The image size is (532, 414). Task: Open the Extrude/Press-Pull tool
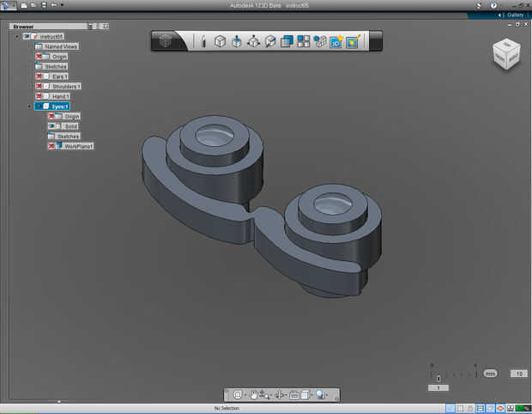click(x=237, y=40)
